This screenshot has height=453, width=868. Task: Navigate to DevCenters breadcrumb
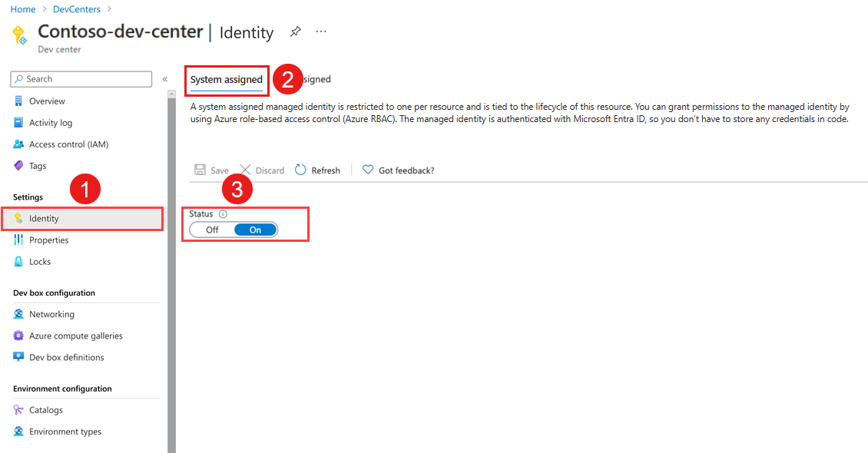coord(76,9)
